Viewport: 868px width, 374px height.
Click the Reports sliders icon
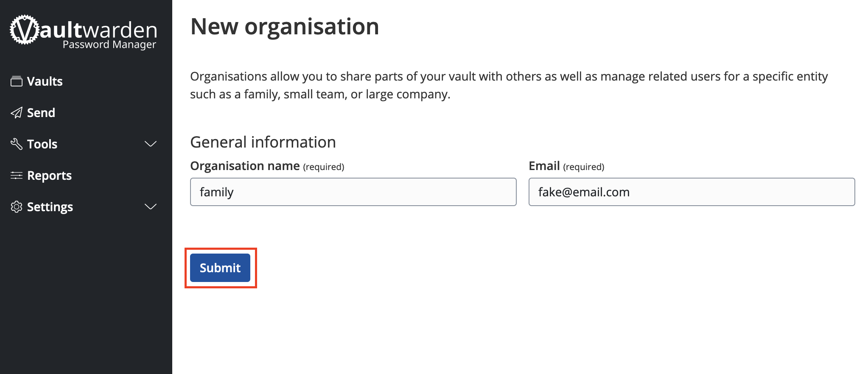(17, 175)
